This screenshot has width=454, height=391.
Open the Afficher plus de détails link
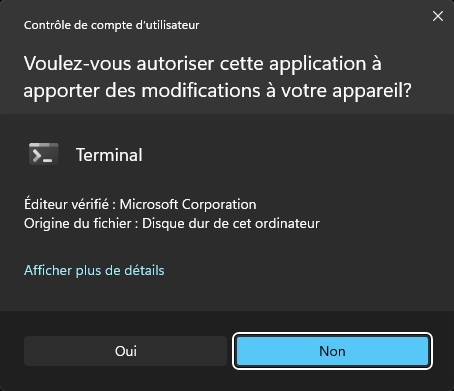pos(94,270)
